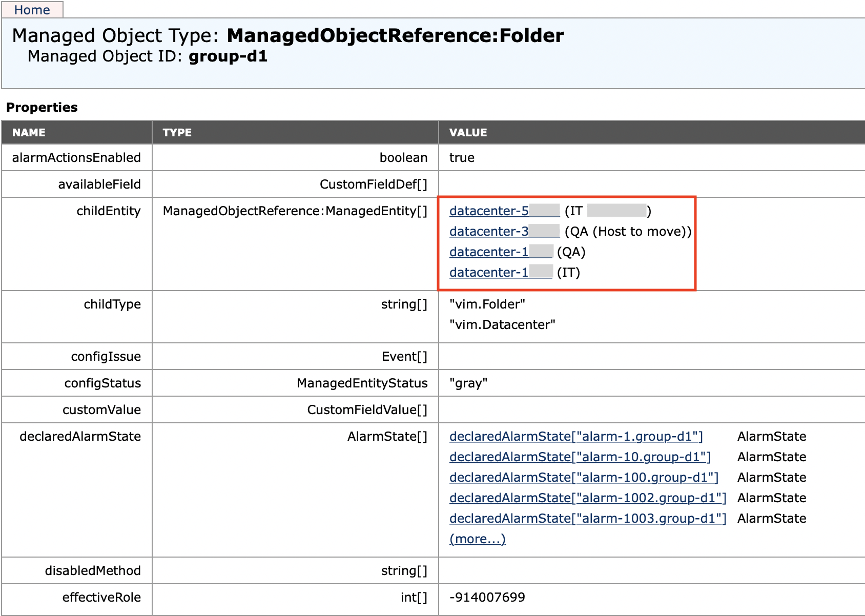Open the Home tab
The width and height of the screenshot is (865, 616).
[x=32, y=10]
